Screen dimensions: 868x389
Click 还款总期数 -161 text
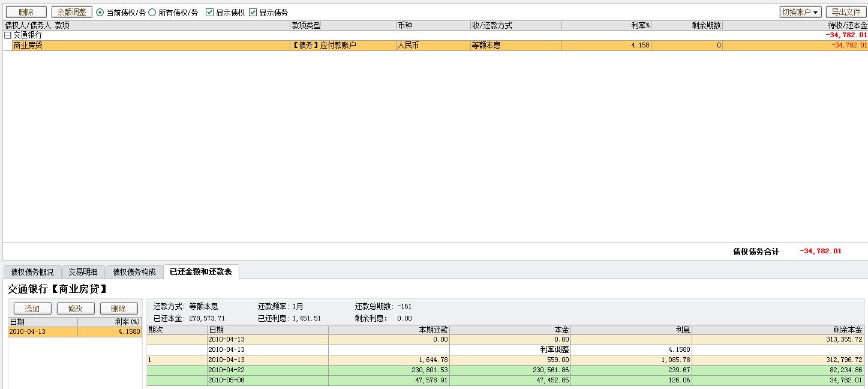[x=383, y=307]
